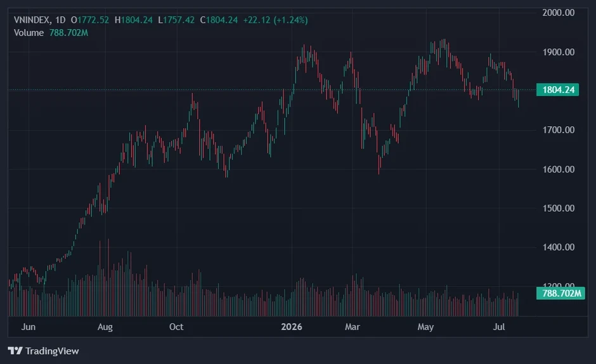The image size is (596, 364).
Task: Click the current price tag 1804.24
Action: tap(557, 90)
